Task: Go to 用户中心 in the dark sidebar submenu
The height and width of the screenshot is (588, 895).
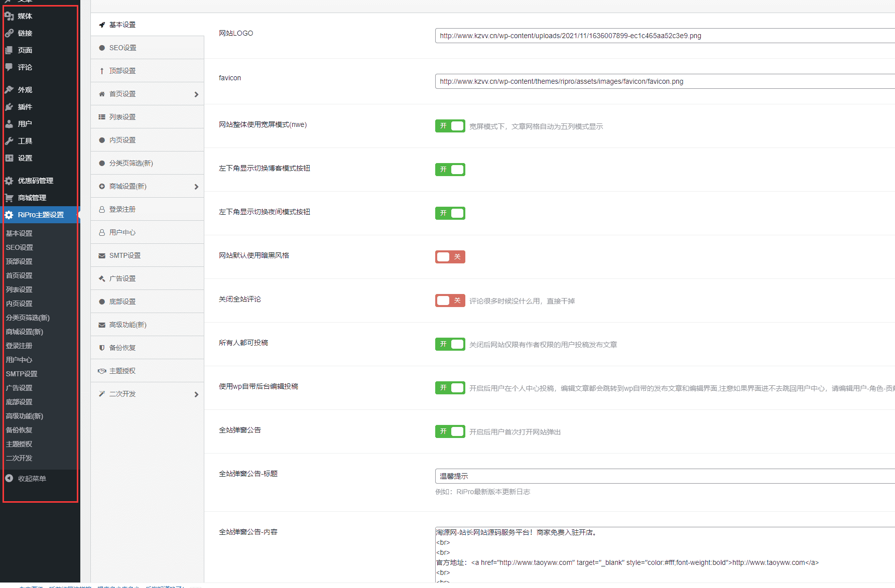Action: coord(19,360)
